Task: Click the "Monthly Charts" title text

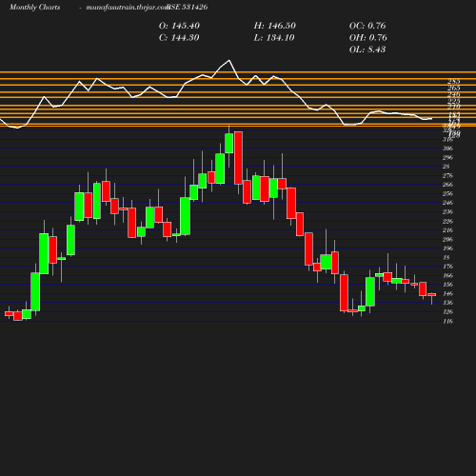Action: (x=34, y=7)
